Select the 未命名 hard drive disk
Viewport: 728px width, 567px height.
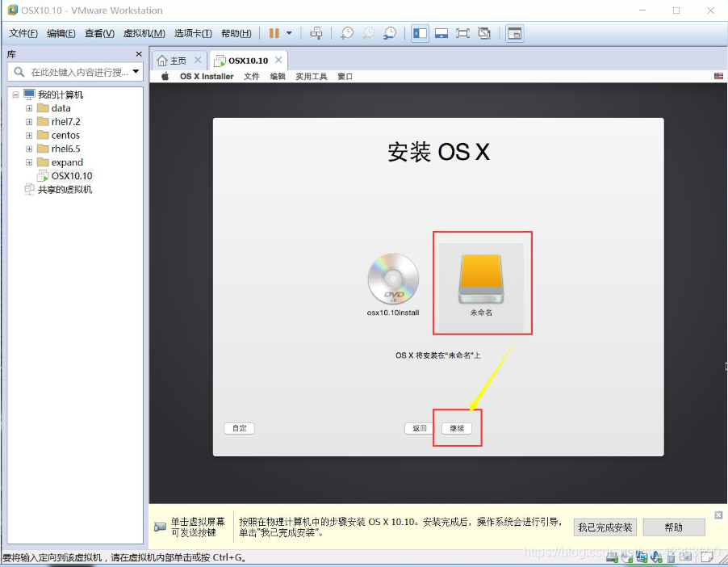tap(481, 286)
